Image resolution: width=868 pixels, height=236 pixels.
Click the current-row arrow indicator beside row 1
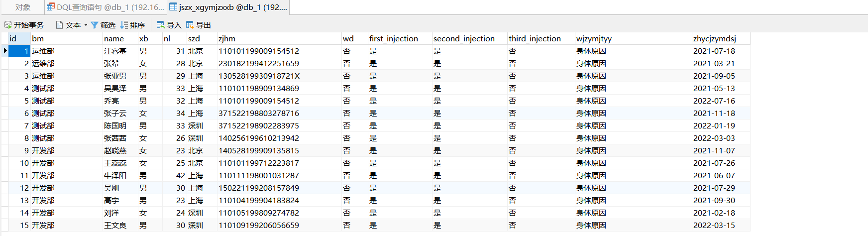pos(5,51)
